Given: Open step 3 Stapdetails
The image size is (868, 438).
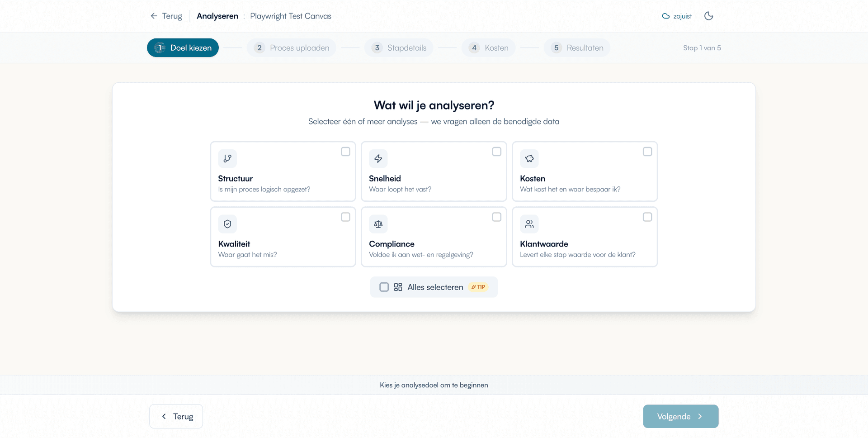Looking at the screenshot, I should click(399, 48).
